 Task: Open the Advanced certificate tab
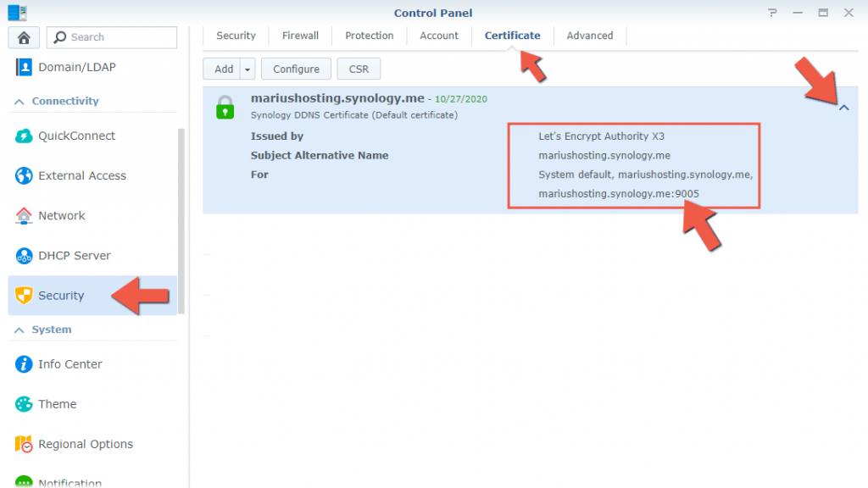[x=589, y=36]
